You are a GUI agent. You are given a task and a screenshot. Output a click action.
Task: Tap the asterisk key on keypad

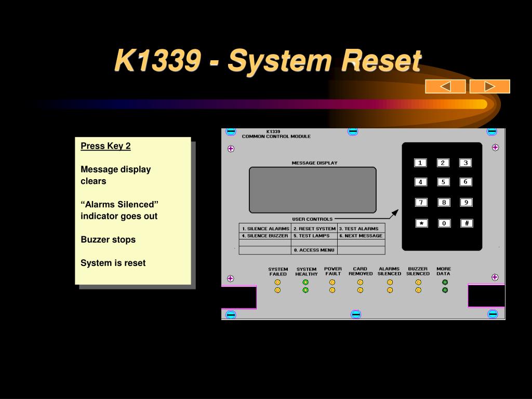[421, 223]
